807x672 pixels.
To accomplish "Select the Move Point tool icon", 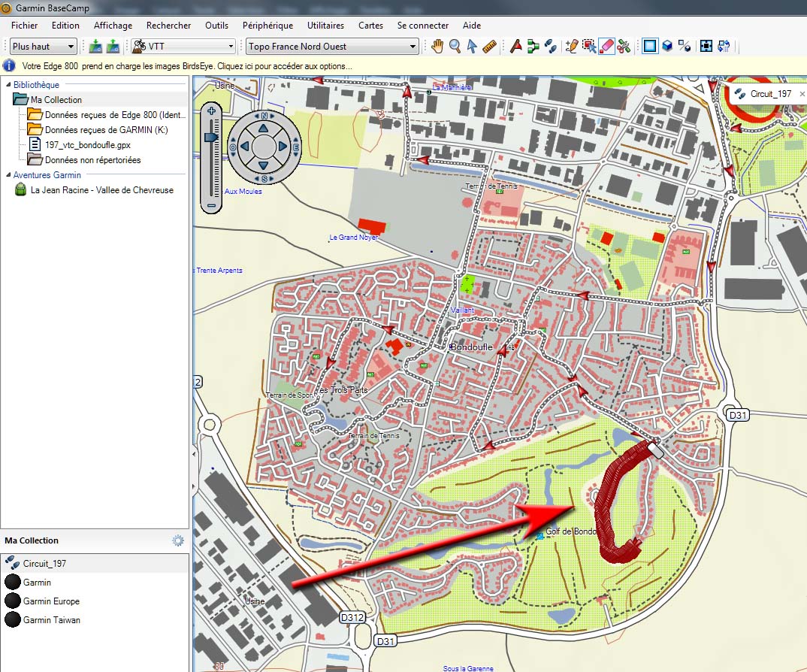I will point(589,47).
